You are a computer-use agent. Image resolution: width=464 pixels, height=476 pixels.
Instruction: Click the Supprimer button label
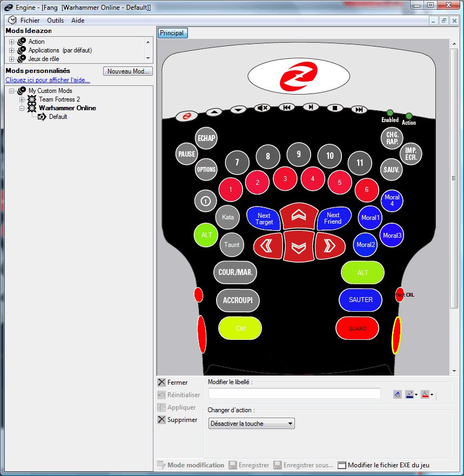click(x=182, y=420)
